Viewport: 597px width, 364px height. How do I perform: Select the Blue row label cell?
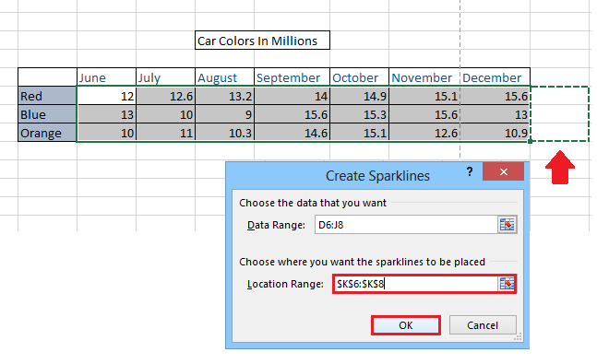click(x=47, y=114)
